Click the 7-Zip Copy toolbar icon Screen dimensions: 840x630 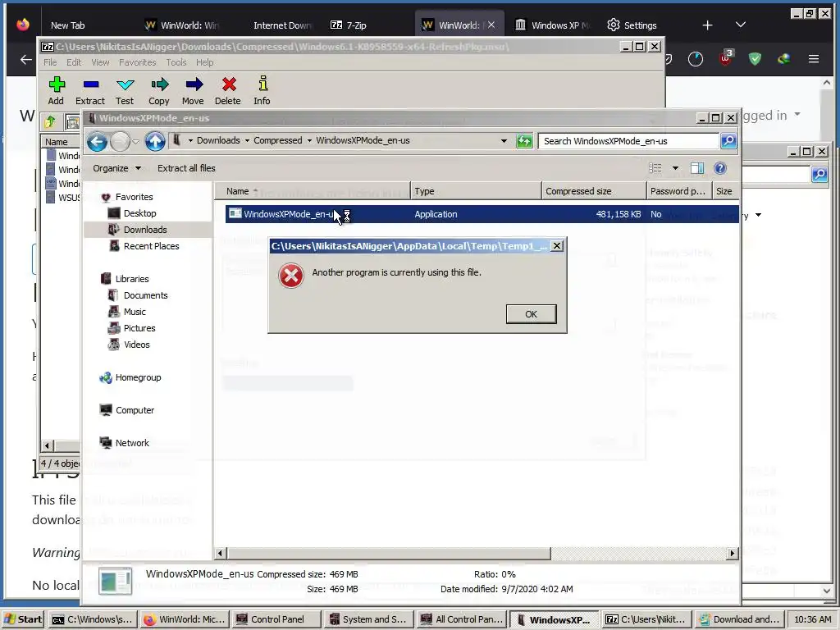click(159, 90)
